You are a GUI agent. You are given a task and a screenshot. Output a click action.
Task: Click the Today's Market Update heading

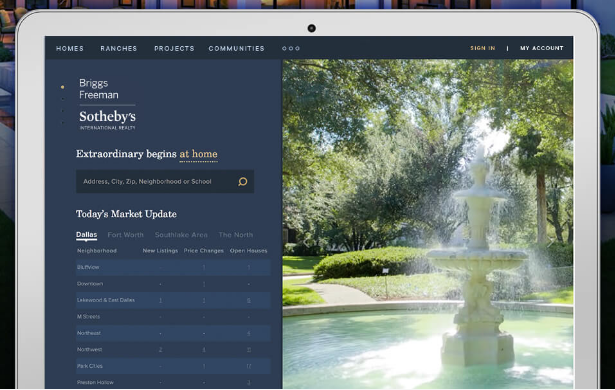pos(126,214)
